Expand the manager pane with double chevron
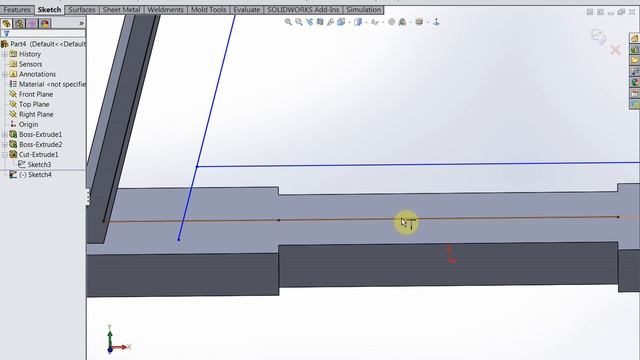This screenshot has width=640, height=360. 81,23
